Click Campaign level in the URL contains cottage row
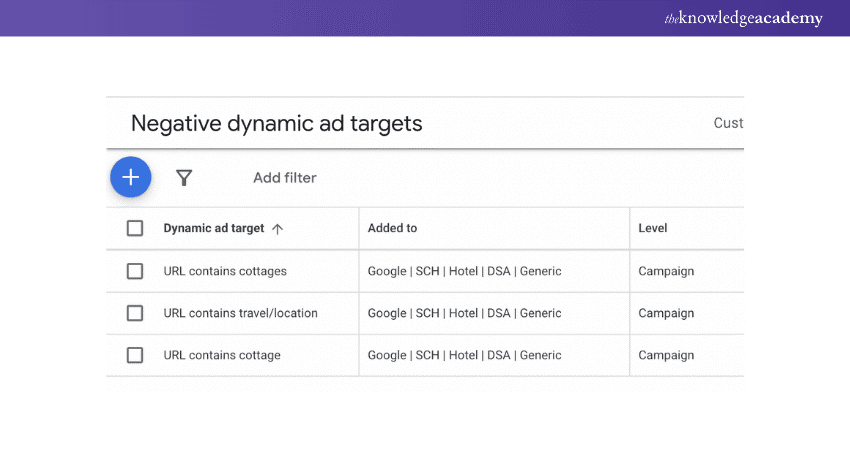The height and width of the screenshot is (450, 850). [x=666, y=356]
